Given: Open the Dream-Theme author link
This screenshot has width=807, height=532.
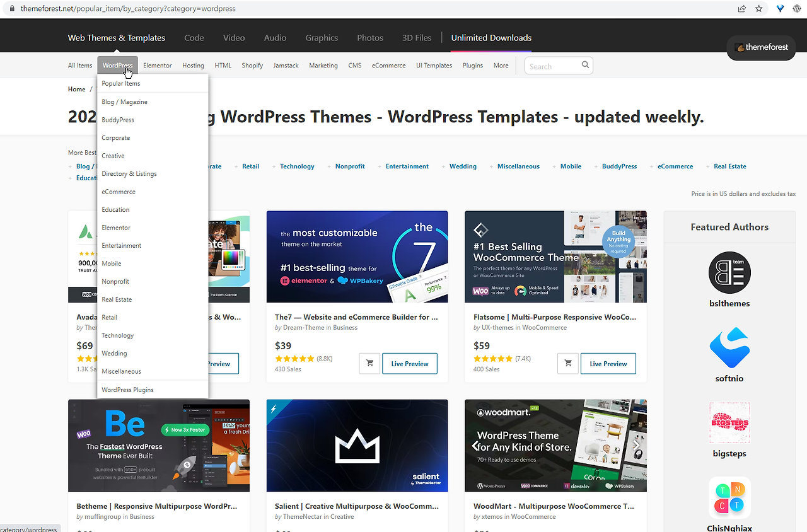Looking at the screenshot, I should (302, 328).
